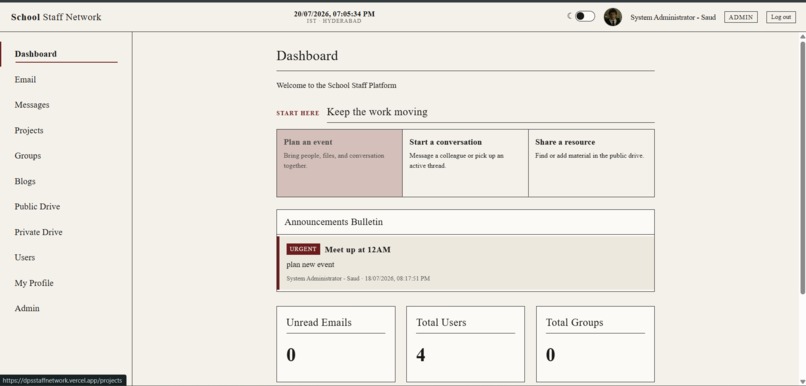The width and height of the screenshot is (806, 386).
Task: Click the plan new event announcement text
Action: (x=310, y=265)
